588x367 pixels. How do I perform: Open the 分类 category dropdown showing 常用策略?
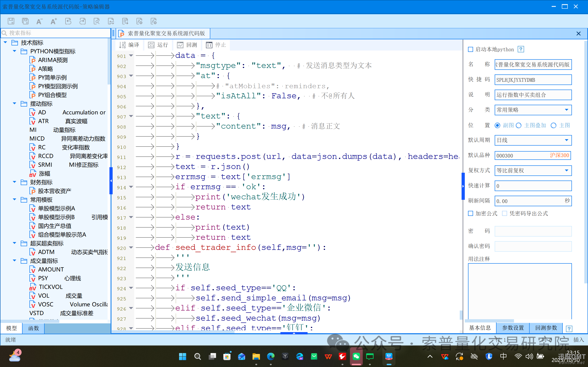(567, 110)
